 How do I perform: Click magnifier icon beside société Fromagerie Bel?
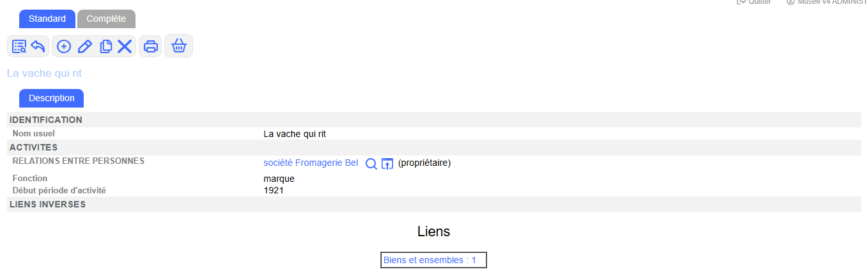click(x=371, y=164)
